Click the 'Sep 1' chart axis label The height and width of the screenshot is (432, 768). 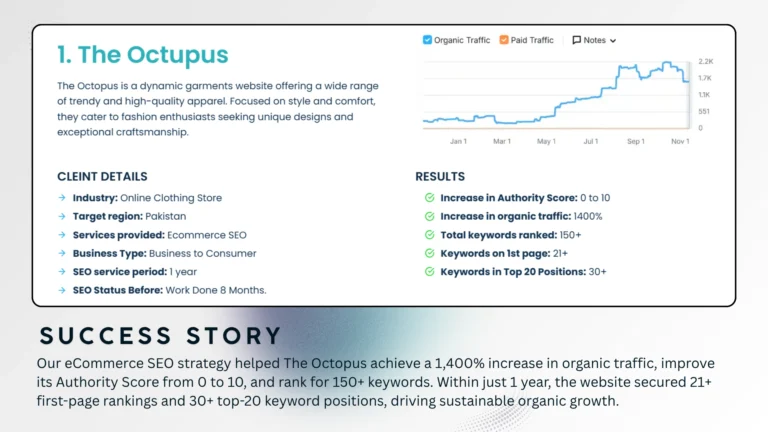[636, 141]
